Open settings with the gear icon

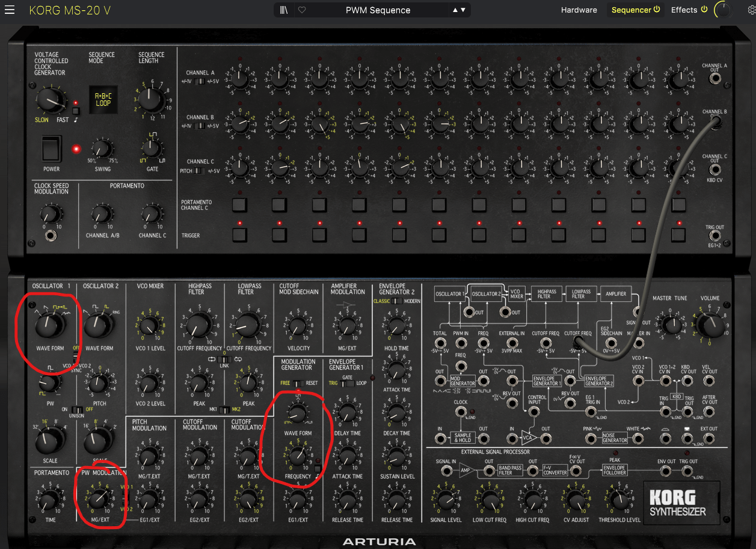[x=752, y=10]
